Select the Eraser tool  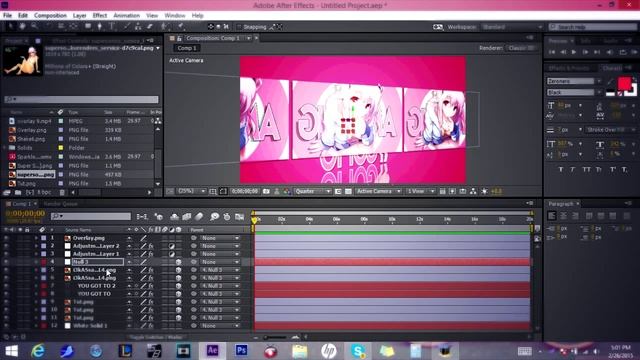150,27
